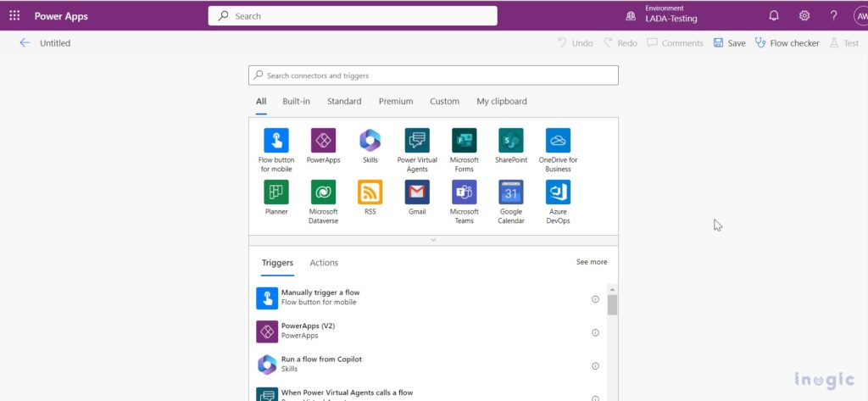
Task: Click the Planner connector icon
Action: pyautogui.click(x=276, y=192)
